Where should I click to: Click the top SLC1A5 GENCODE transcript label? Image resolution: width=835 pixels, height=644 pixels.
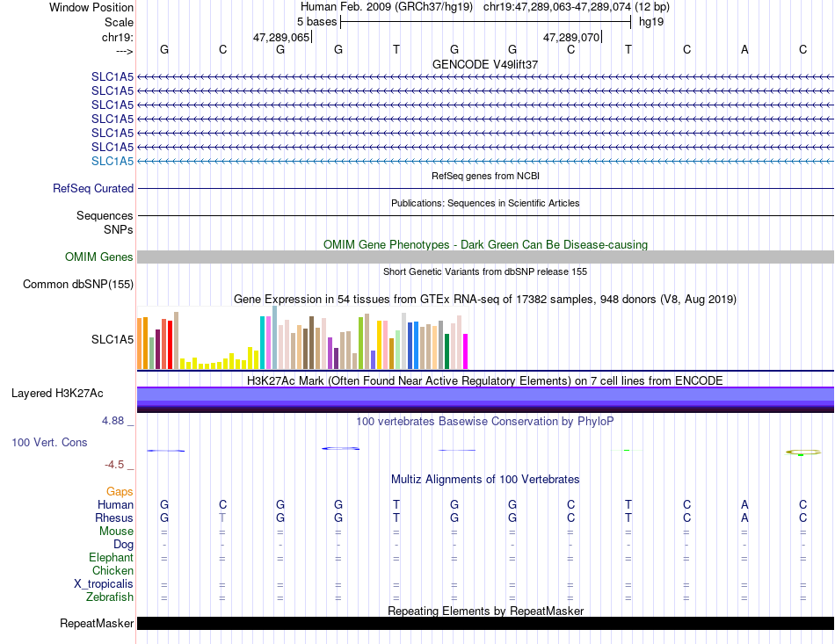(113, 77)
